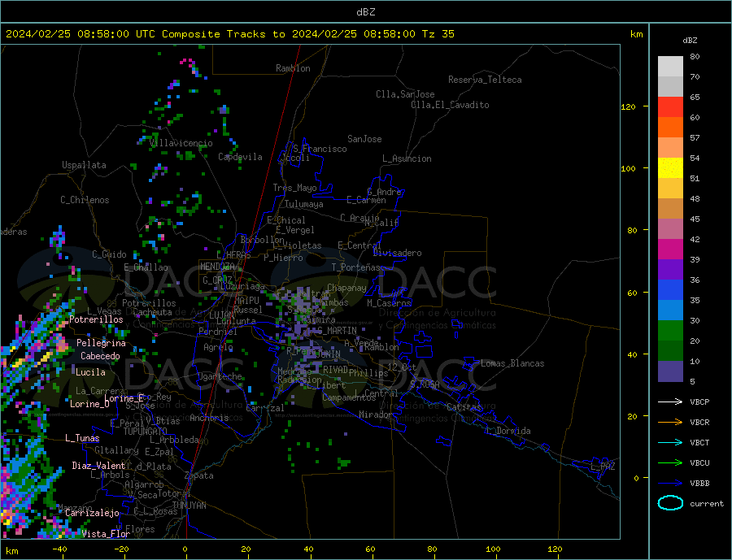Click the Capdevila map label
732x560 pixels.
pyautogui.click(x=240, y=156)
